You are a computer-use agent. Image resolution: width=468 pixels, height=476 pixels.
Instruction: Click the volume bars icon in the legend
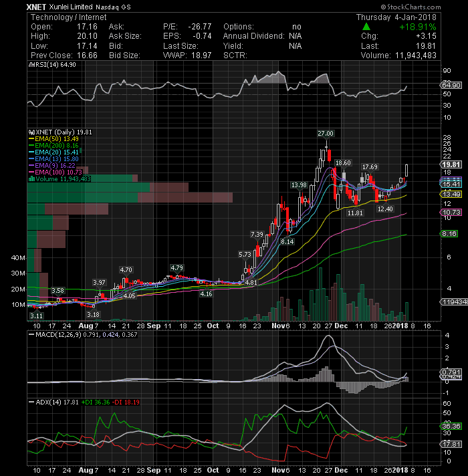coord(31,178)
